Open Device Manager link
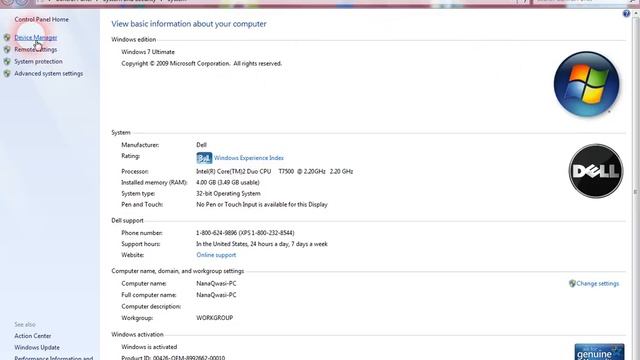The width and height of the screenshot is (640, 360). click(x=36, y=38)
